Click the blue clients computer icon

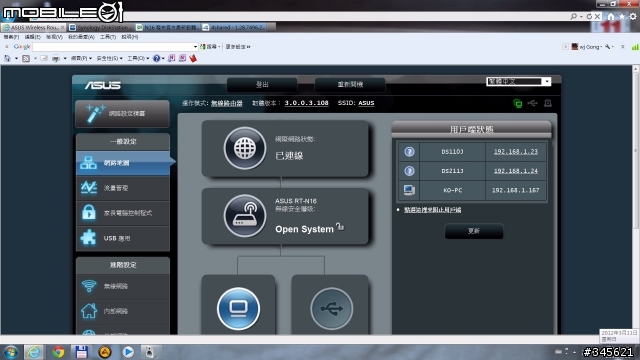[x=238, y=309]
